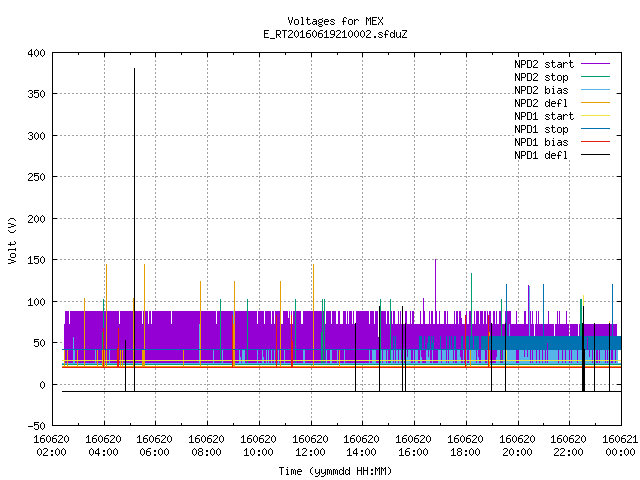The image size is (640, 480).
Task: Click the 150 tick on the voltage axis
Action: pos(36,260)
